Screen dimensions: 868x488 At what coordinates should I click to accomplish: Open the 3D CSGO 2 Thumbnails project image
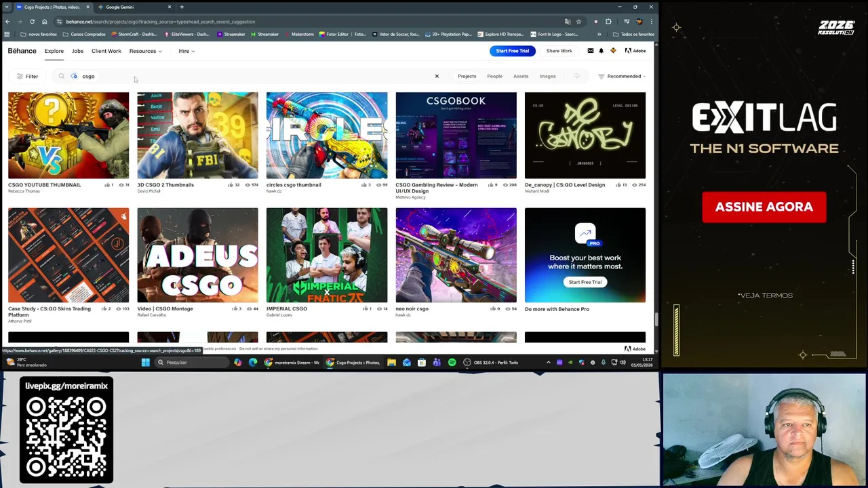[x=197, y=136]
